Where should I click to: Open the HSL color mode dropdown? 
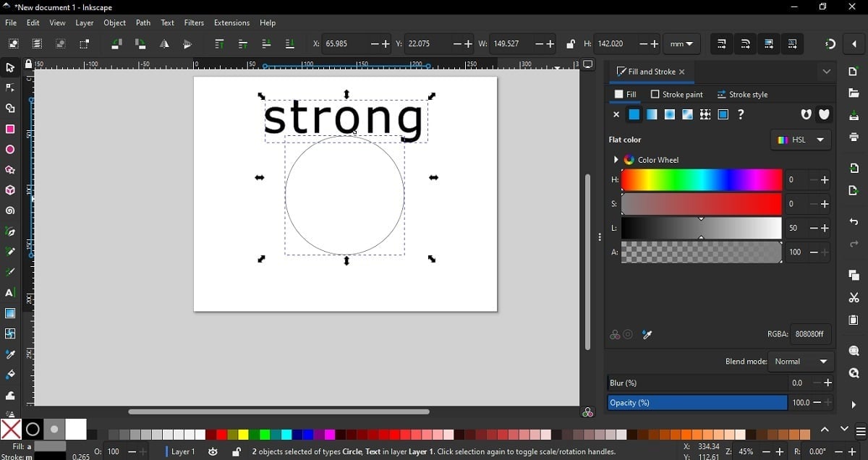801,140
